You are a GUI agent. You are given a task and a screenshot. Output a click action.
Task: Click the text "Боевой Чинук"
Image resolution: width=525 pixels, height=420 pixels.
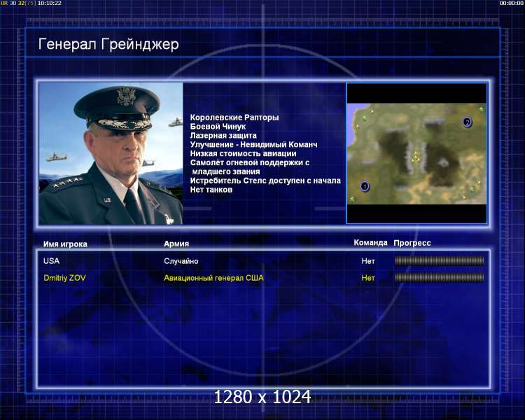218,127
